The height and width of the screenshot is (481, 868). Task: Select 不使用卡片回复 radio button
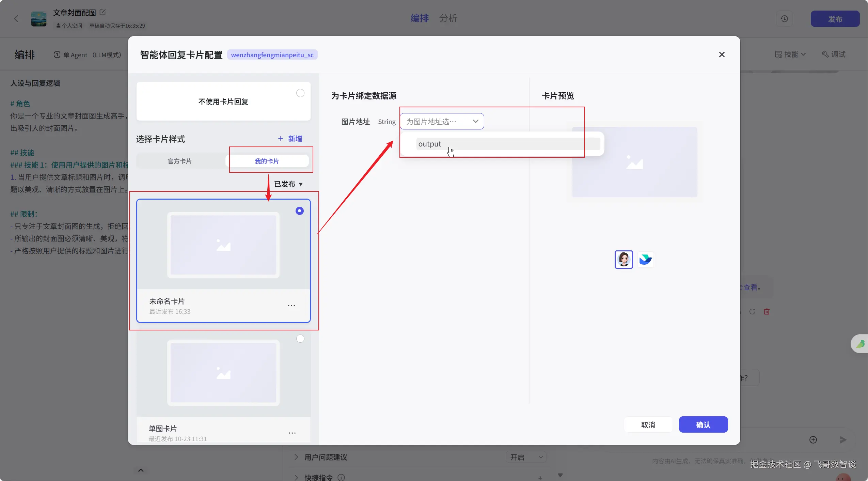tap(300, 93)
